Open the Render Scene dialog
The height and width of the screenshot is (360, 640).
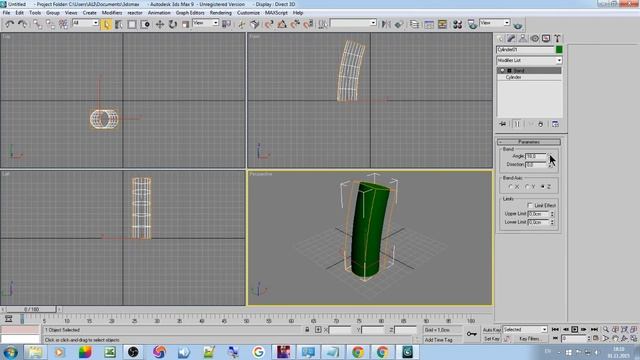(x=472, y=24)
